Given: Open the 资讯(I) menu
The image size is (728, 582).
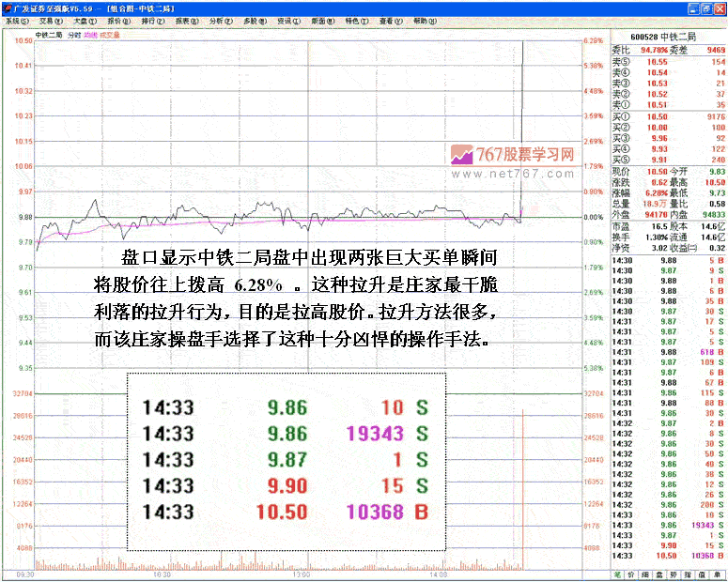Looking at the screenshot, I should point(286,20).
